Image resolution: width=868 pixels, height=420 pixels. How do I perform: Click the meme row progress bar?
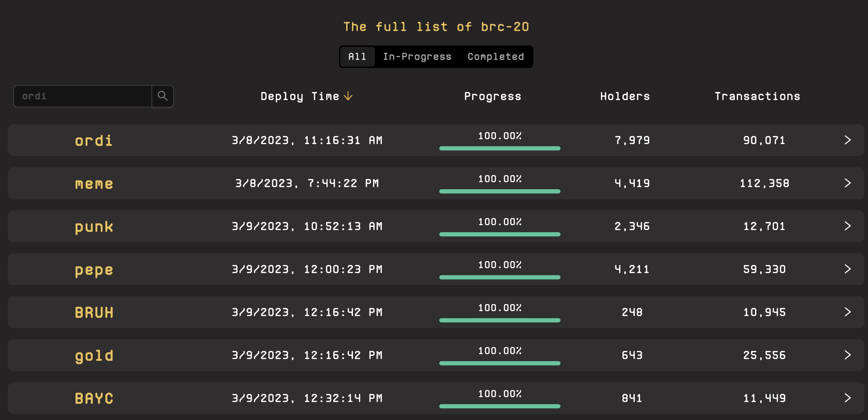pos(500,191)
